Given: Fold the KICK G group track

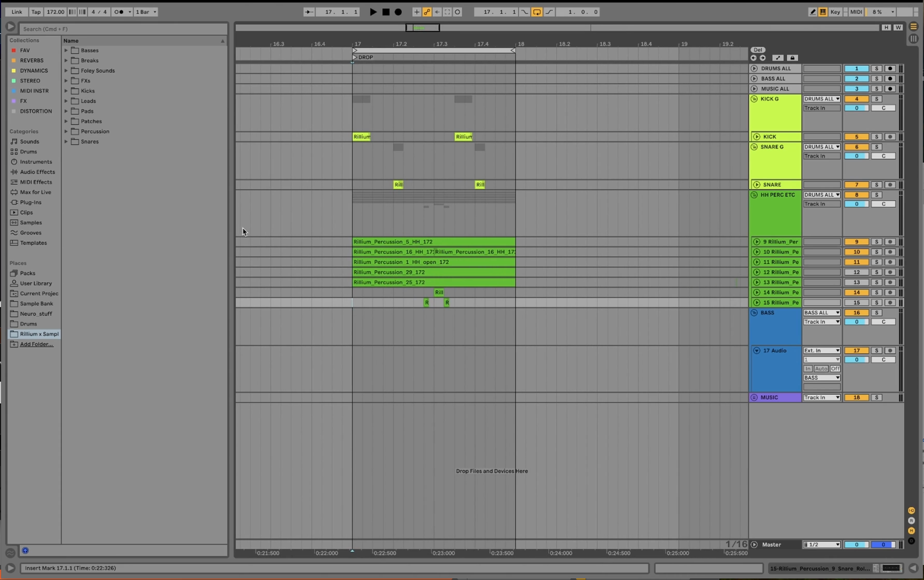Looking at the screenshot, I should pyautogui.click(x=754, y=99).
